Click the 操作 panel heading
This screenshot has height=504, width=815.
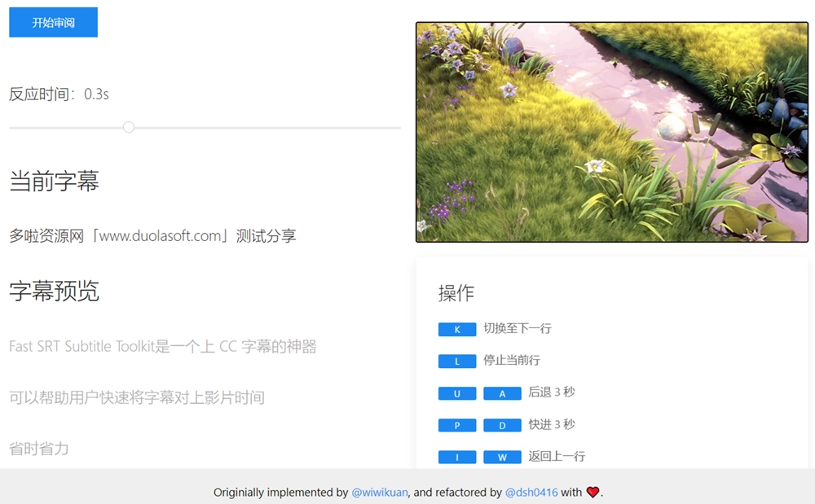[x=456, y=293]
